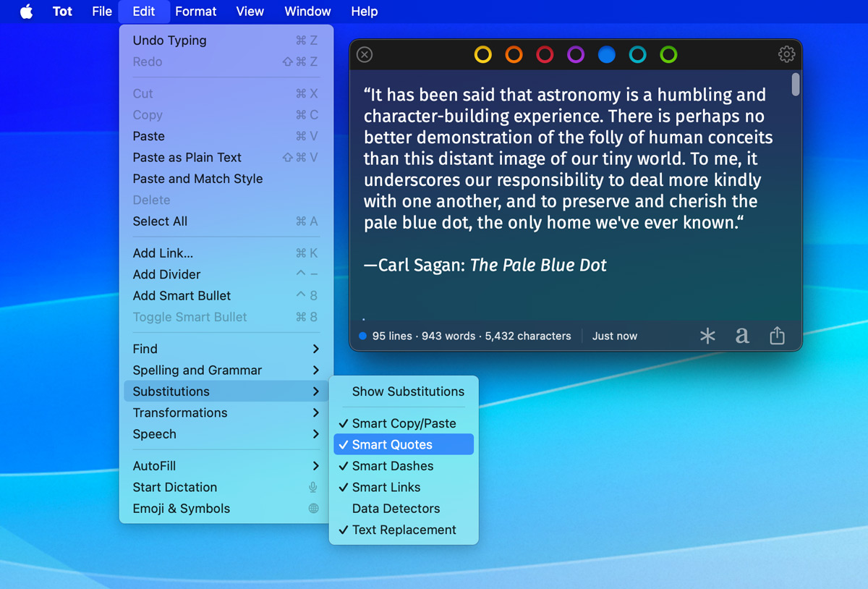Screen dimensions: 868x589
Task: Choose Add Divider
Action: tap(226, 274)
